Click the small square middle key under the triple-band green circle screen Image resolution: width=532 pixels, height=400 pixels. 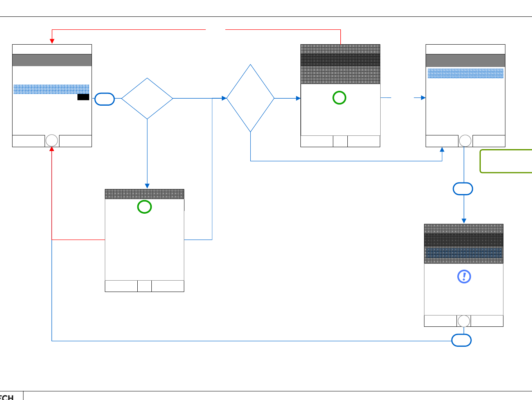point(340,141)
